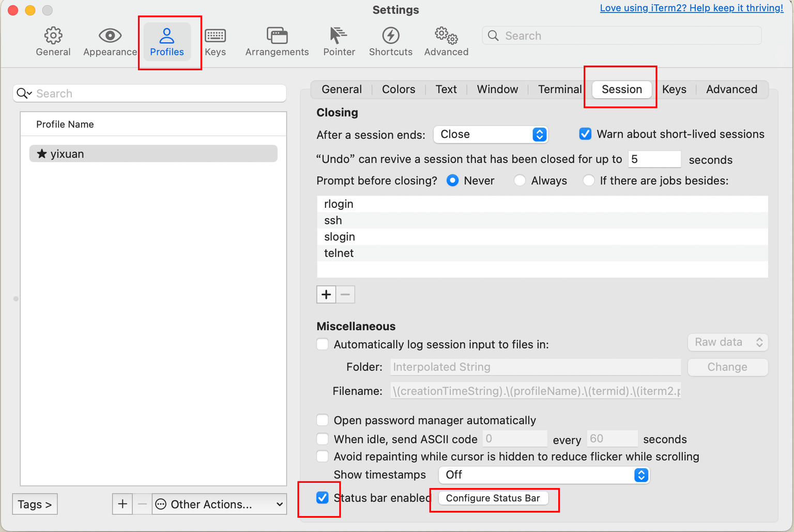Switch to the Colors tab
794x532 pixels.
coord(399,89)
